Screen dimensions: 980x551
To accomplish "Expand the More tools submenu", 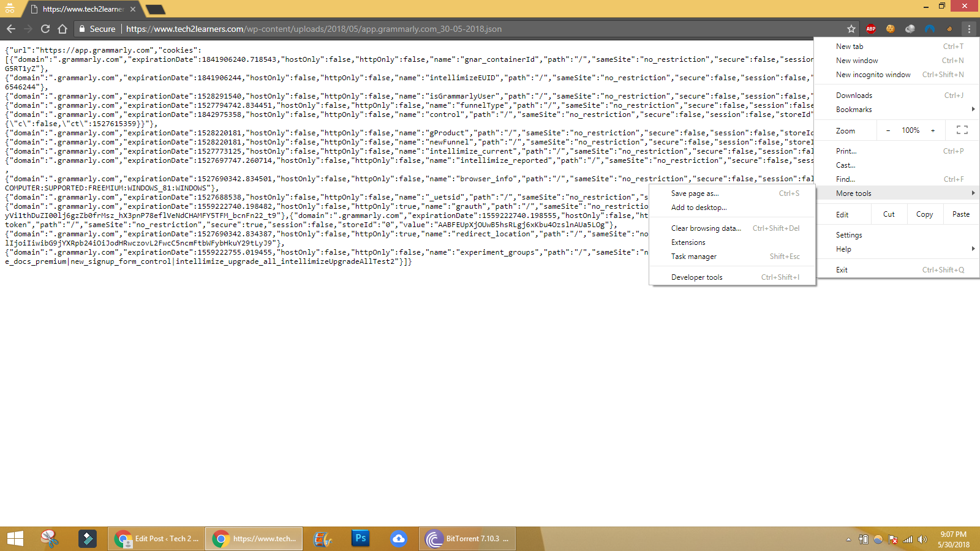I will [897, 193].
